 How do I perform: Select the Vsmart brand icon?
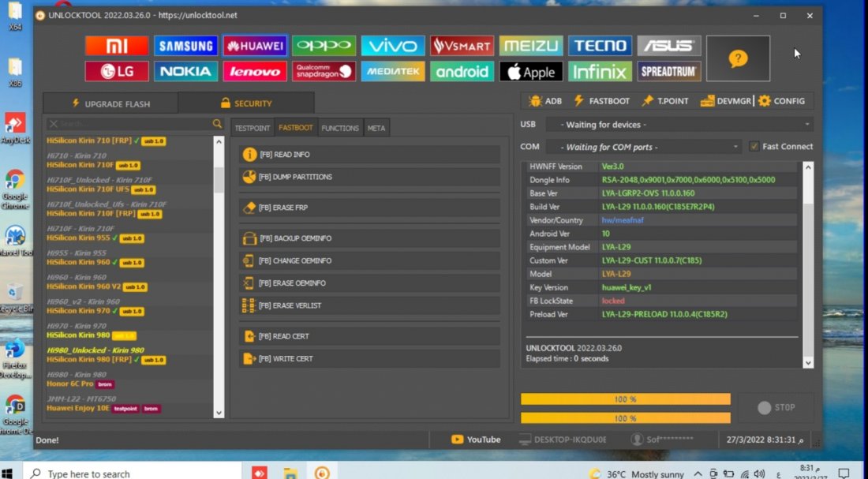coord(462,46)
